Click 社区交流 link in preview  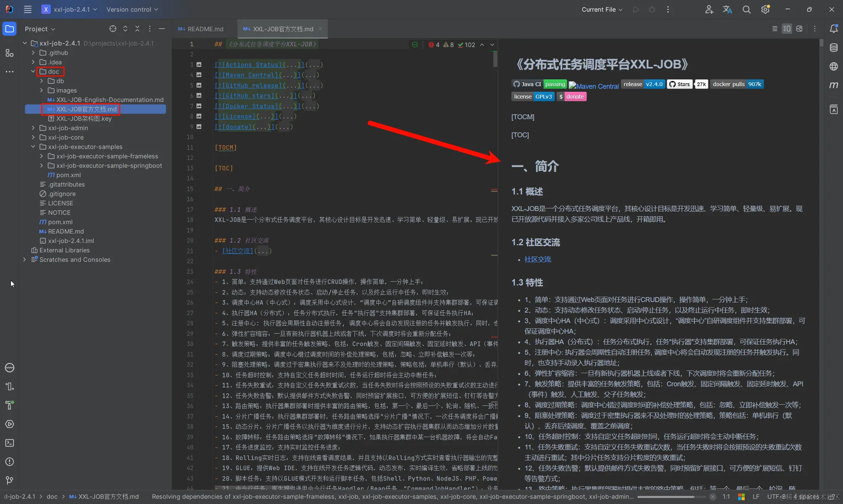pos(537,260)
